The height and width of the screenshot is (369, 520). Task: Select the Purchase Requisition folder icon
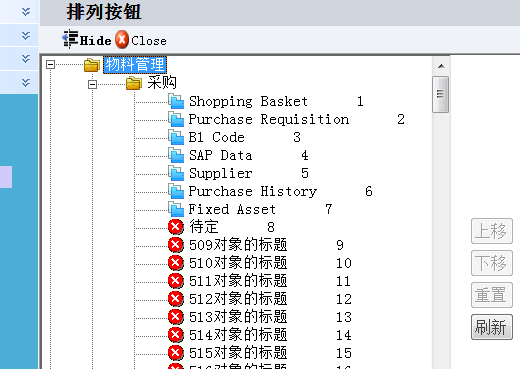coord(176,119)
